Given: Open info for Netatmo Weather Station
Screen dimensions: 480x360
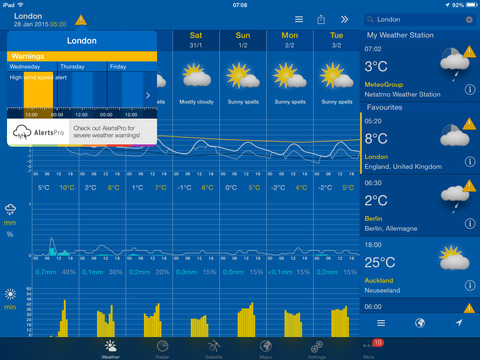Looking at the screenshot, I should click(x=470, y=90).
